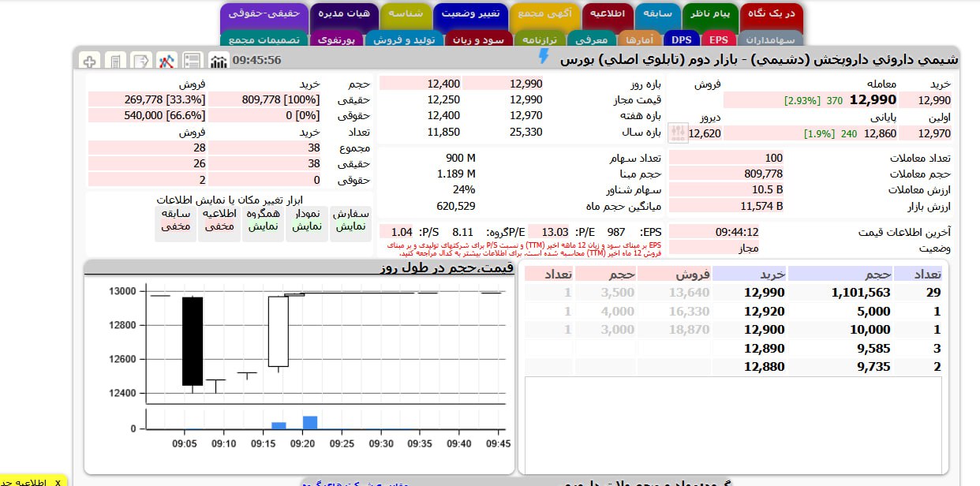Screen dimensions: 980x486
Task: Click the 12,990 best buy price in order book
Action: pos(764,293)
